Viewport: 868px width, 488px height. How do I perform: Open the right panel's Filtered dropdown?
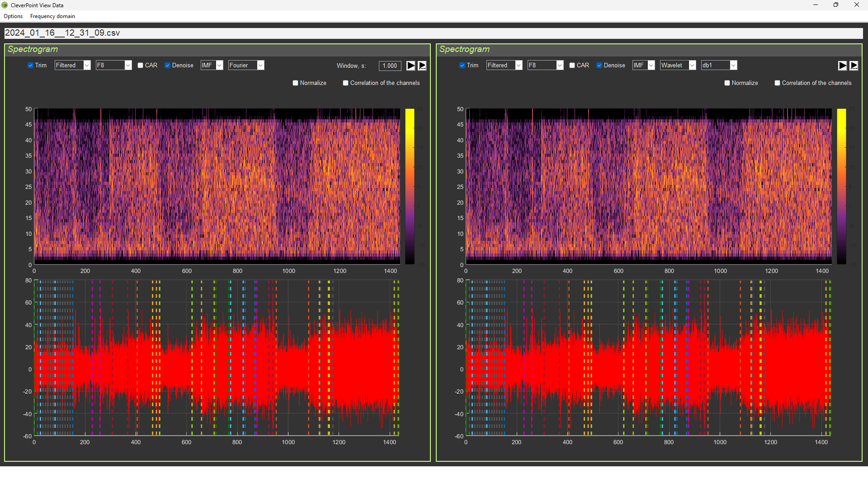click(519, 66)
